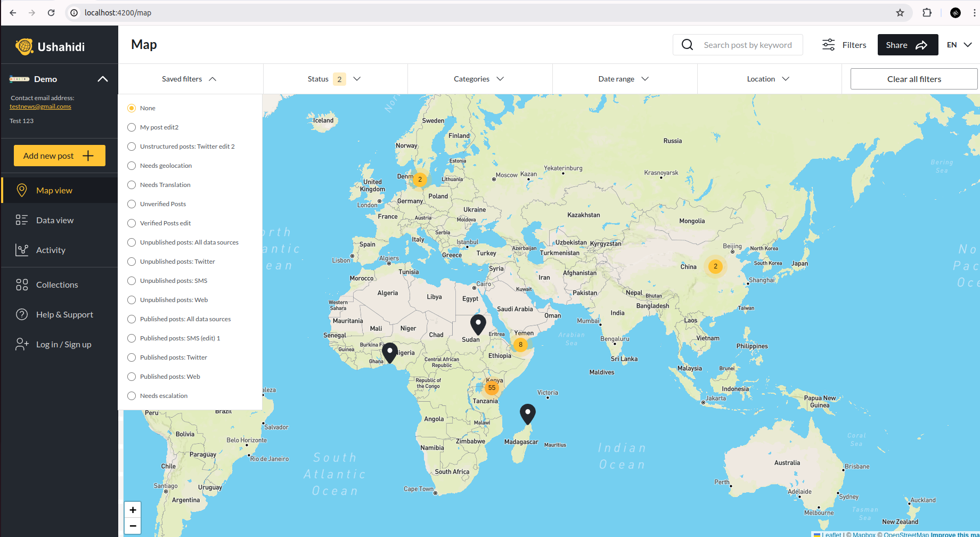Click the Filters sliders icon

[829, 45]
